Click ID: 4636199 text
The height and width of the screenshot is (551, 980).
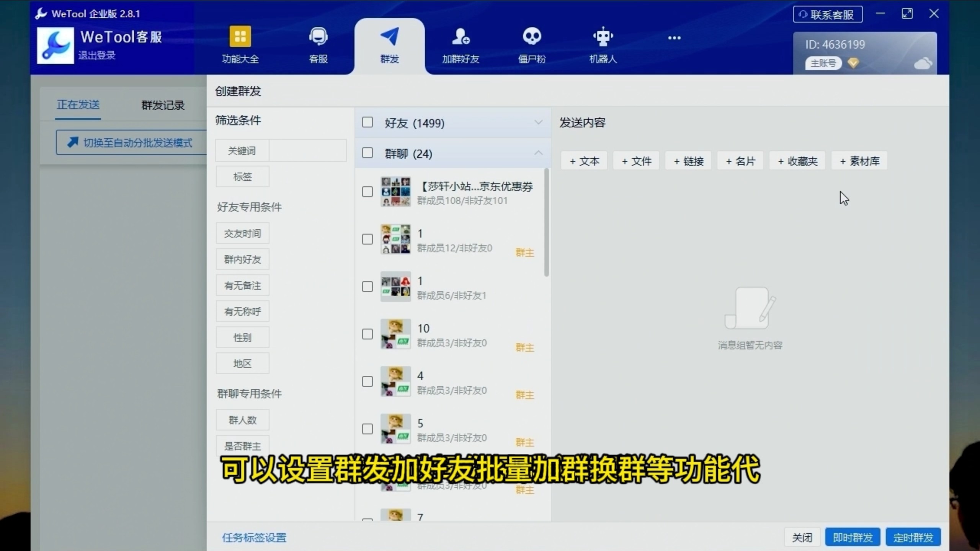tap(835, 44)
